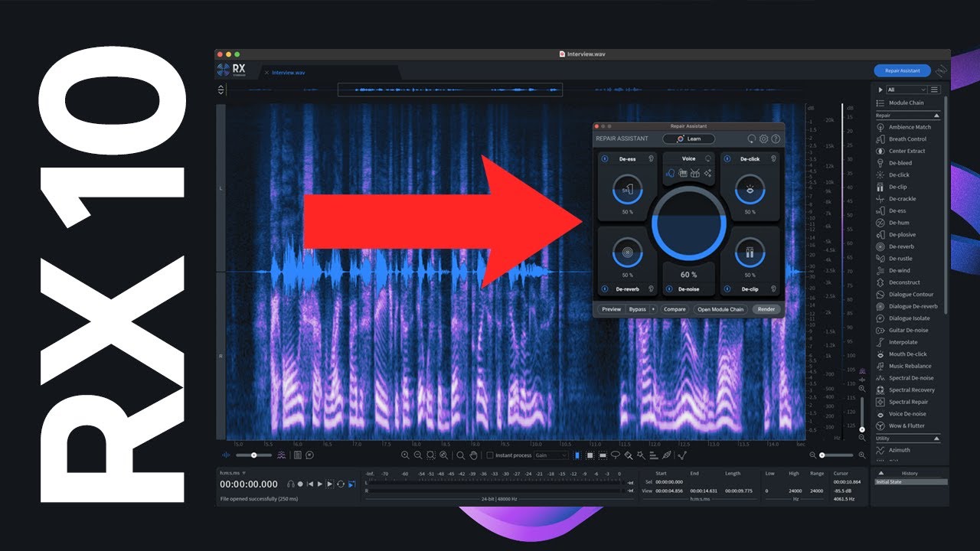Open the module list view menu
Screen dimensions: 980x551
click(935, 90)
